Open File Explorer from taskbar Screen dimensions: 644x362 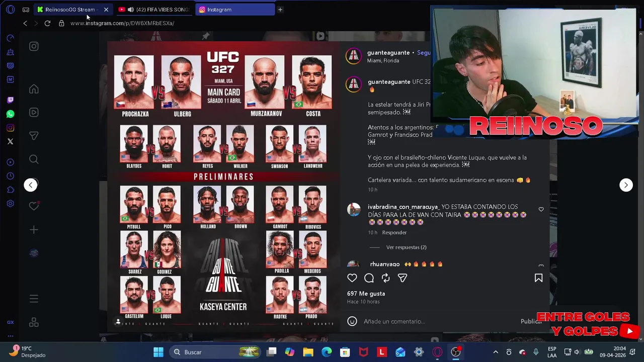[308, 352]
